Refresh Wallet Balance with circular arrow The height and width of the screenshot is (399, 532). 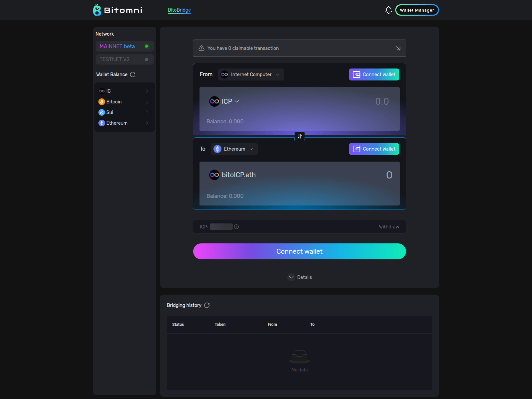coord(133,74)
